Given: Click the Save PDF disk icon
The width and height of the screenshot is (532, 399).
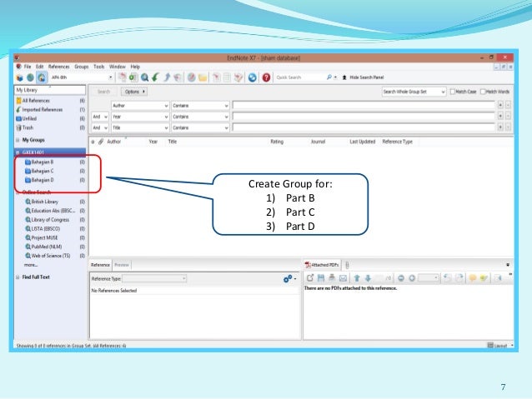Looking at the screenshot, I should (x=321, y=278).
